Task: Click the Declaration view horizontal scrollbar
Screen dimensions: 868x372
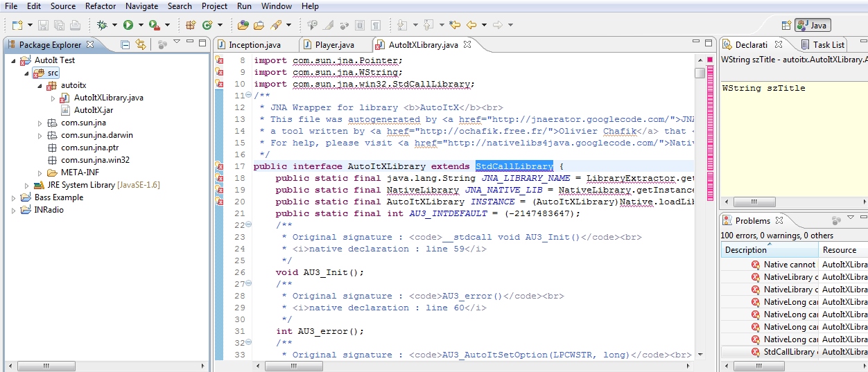Action: point(754,202)
